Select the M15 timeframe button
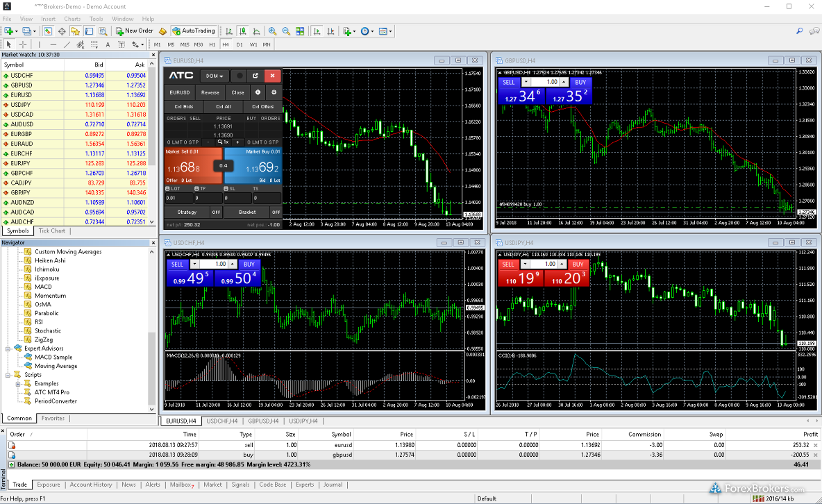 pyautogui.click(x=185, y=44)
